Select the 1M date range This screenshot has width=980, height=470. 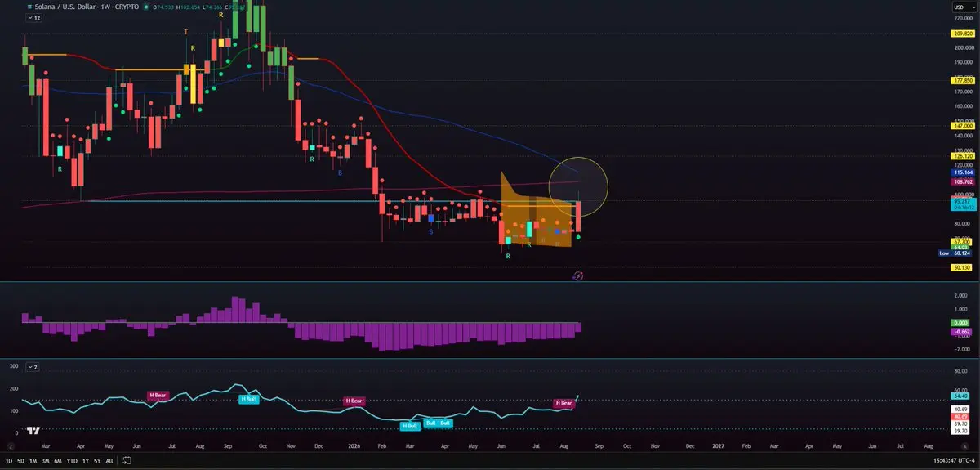(33, 461)
